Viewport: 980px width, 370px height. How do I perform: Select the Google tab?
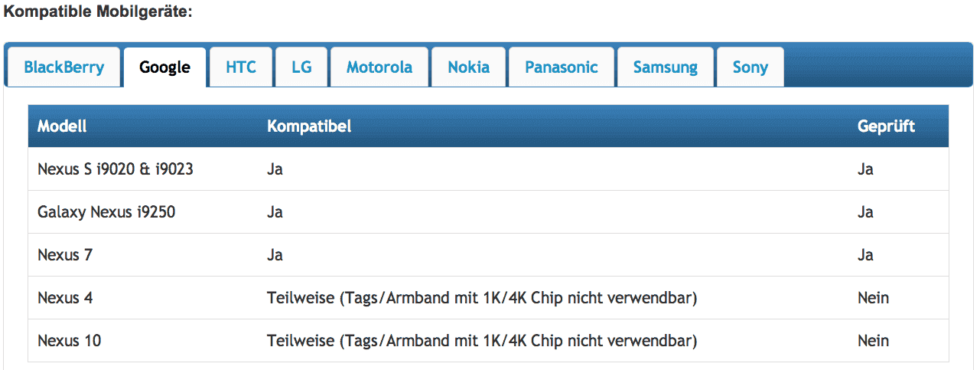[x=164, y=67]
